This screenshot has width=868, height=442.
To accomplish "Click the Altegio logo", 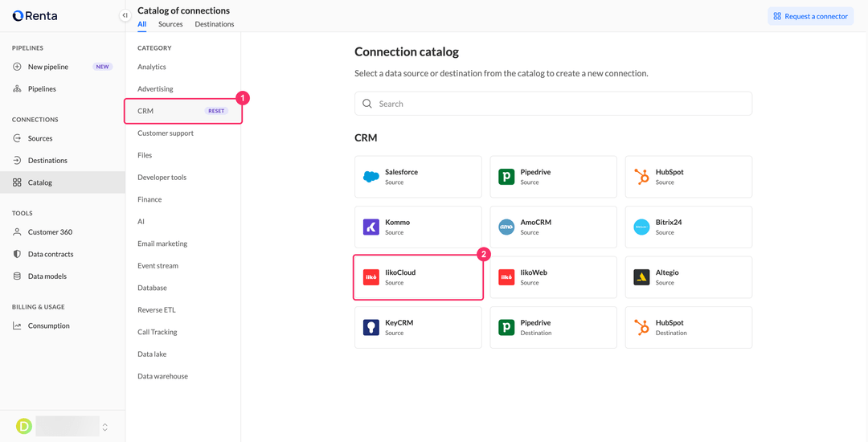I will pos(641,277).
